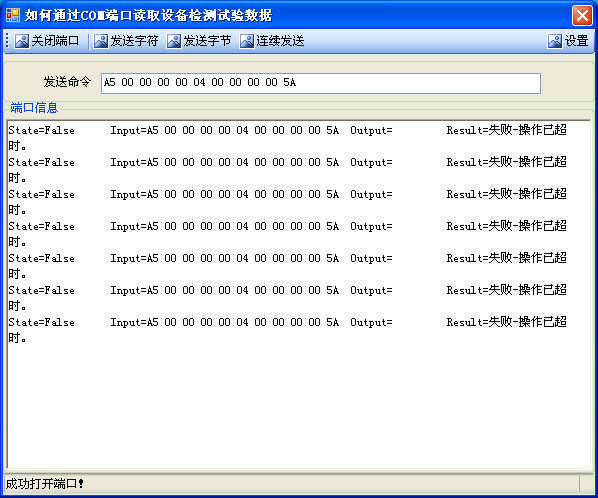Image resolution: width=598 pixels, height=498 pixels.
Task: Activate the 发送字节 text button
Action: (x=207, y=41)
